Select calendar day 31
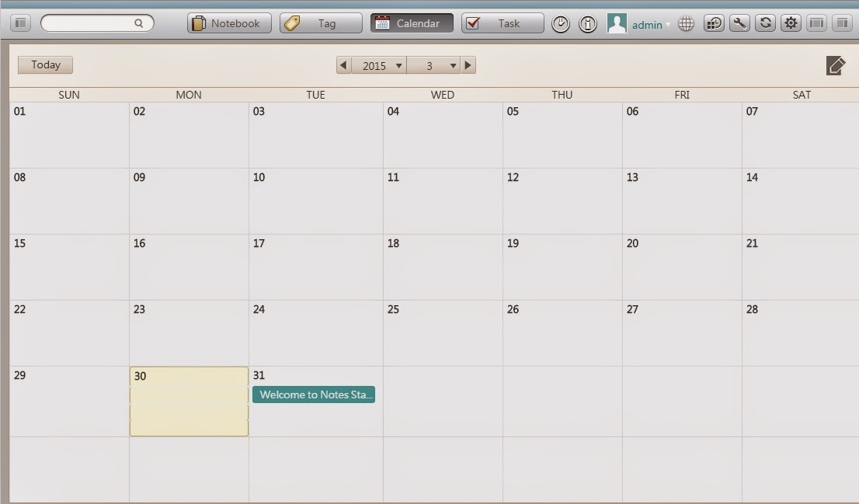 point(315,401)
